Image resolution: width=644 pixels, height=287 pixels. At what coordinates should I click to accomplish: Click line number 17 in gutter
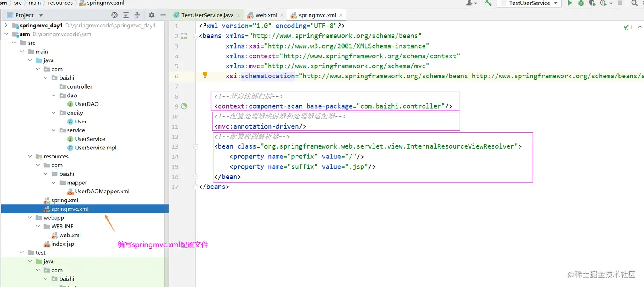pos(175,187)
